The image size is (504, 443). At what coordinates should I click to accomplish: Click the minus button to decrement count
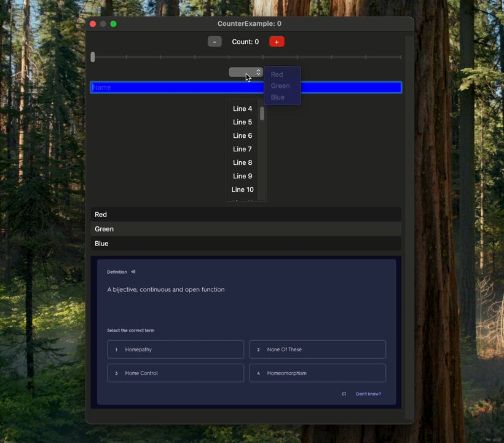(215, 42)
